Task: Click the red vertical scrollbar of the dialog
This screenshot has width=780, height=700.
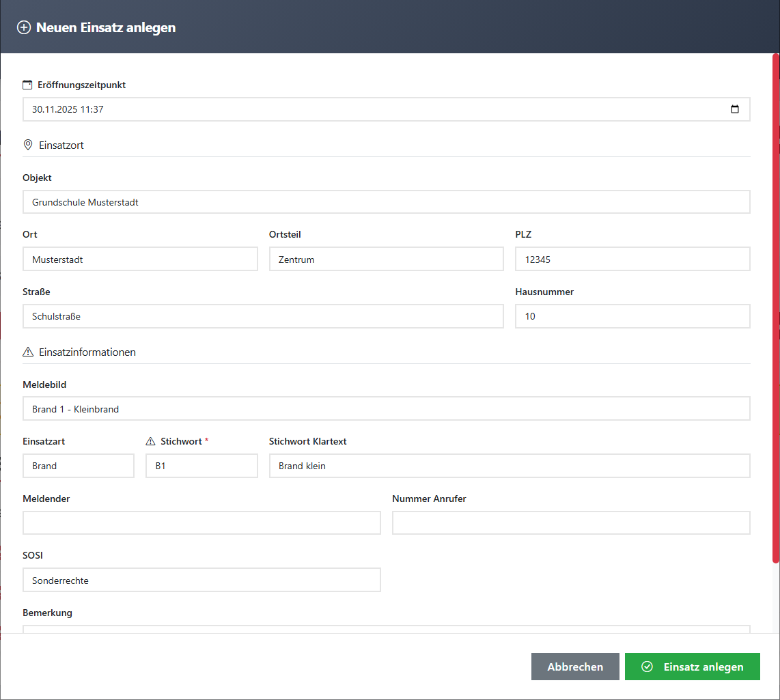Action: pyautogui.click(x=775, y=307)
